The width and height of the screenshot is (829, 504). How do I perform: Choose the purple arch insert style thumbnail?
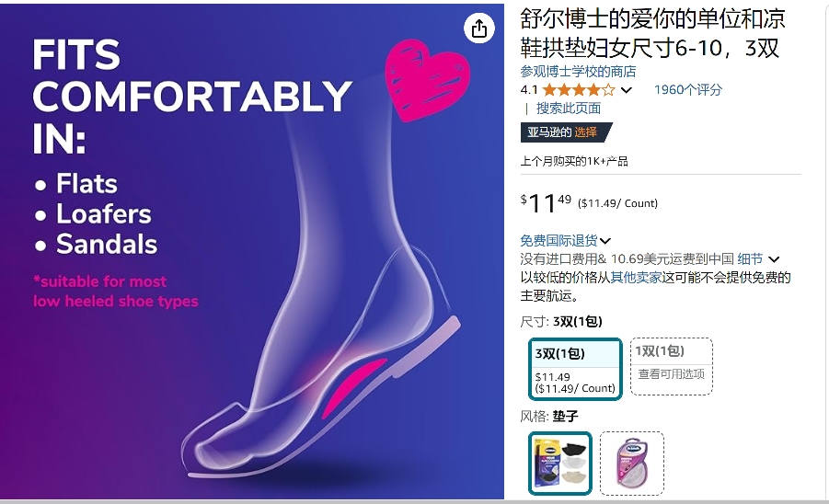pos(632,464)
